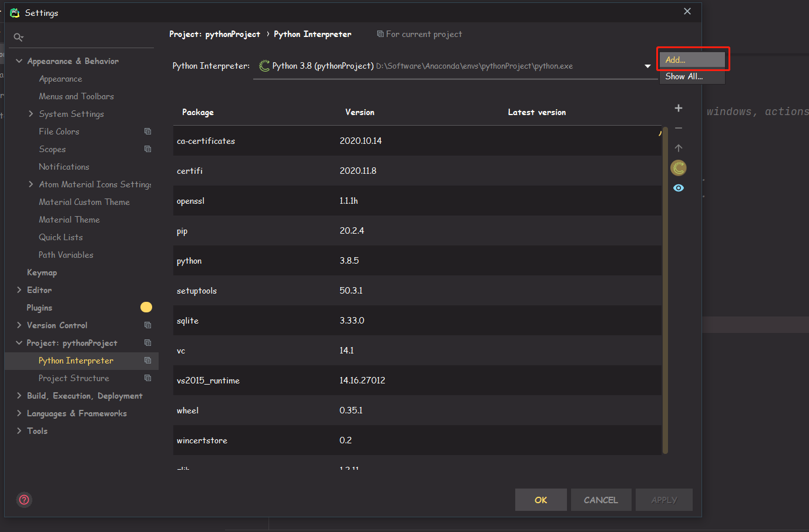Image resolution: width=809 pixels, height=532 pixels.
Task: Click the package list vertical scrollbar
Action: tap(665, 290)
